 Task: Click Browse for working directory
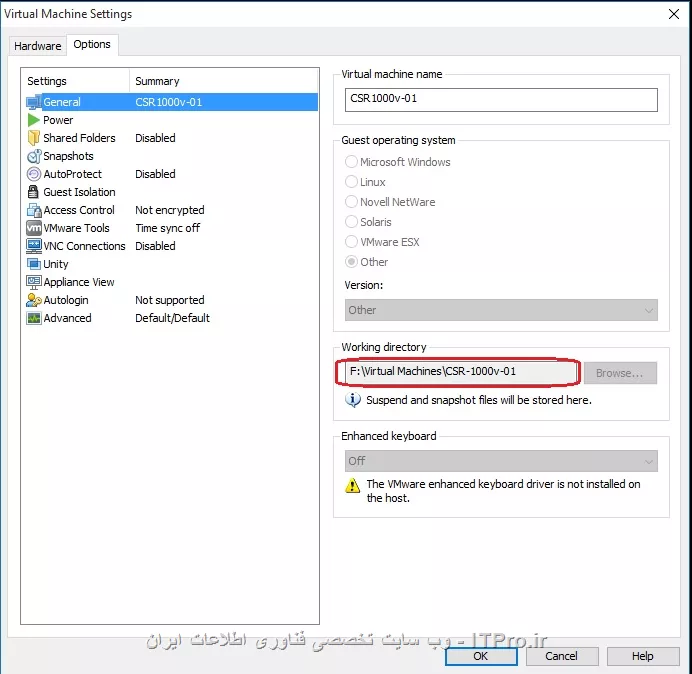[620, 373]
